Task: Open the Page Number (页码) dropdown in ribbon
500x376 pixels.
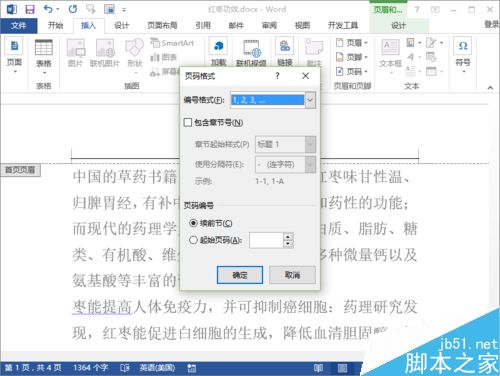Action: 352,71
